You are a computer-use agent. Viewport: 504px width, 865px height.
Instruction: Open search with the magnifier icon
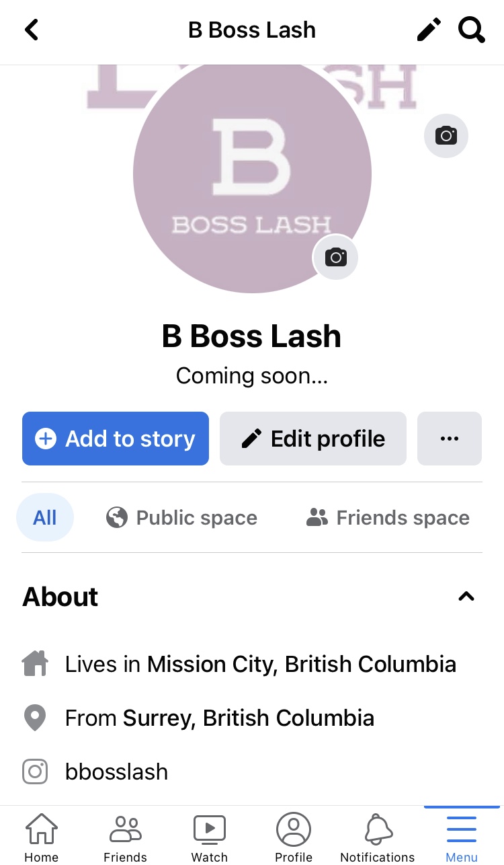[x=471, y=30]
